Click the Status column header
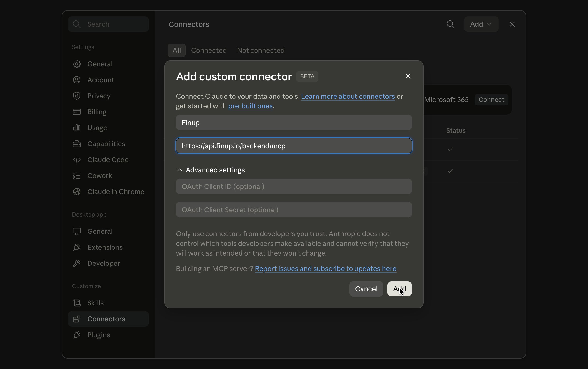 (x=456, y=131)
